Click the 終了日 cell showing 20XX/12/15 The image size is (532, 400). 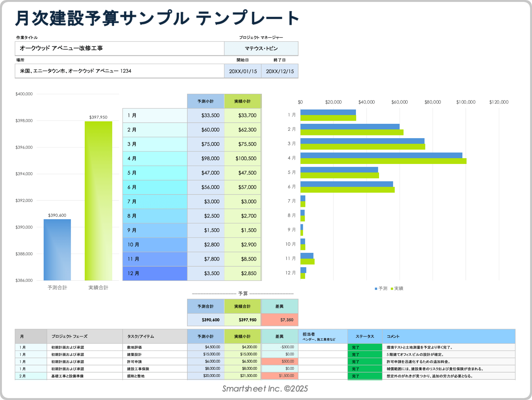280,71
